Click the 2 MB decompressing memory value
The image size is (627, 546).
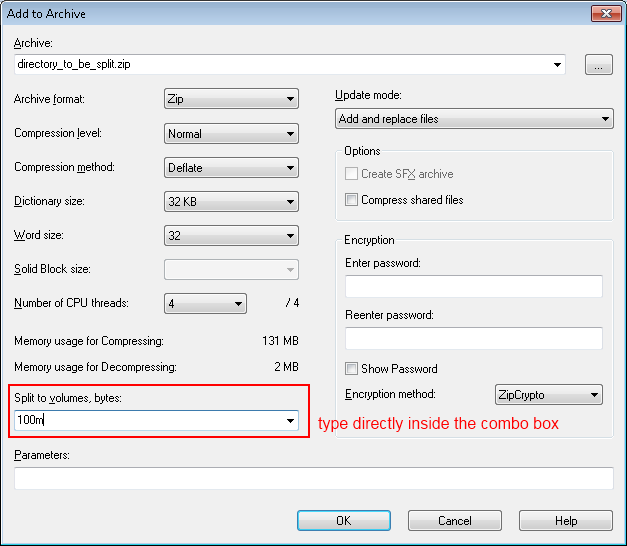(286, 367)
